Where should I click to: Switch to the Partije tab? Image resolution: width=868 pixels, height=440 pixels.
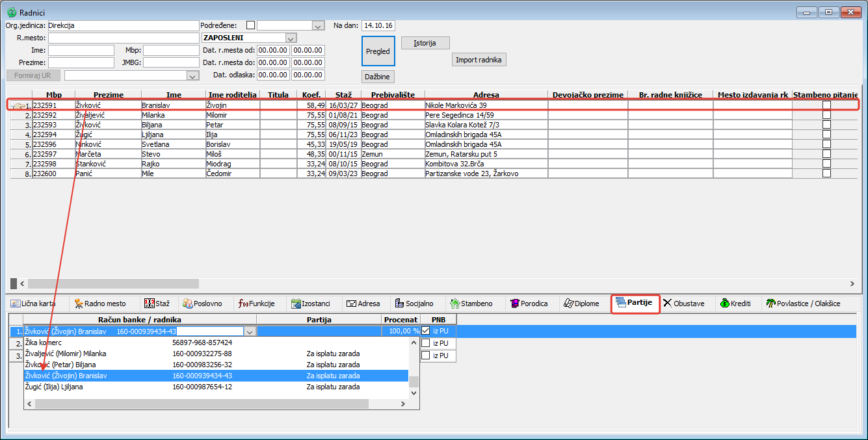635,304
